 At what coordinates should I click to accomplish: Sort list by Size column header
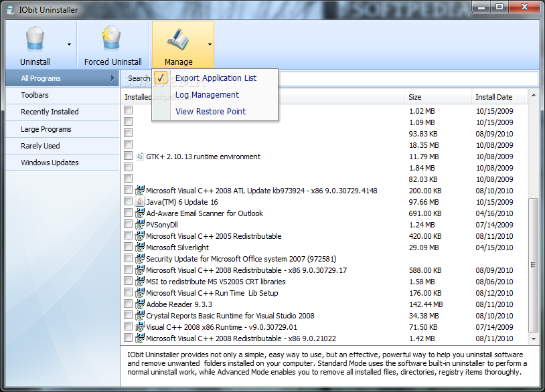coord(438,97)
